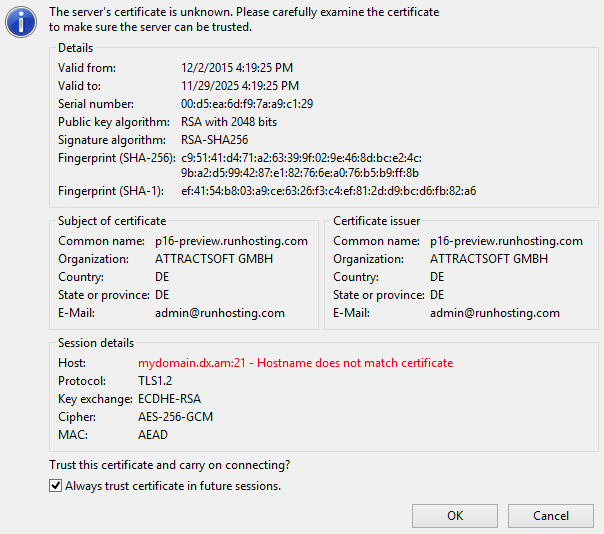Viewport: 604px width, 534px height.
Task: Click the issuer's common name value
Action: (506, 241)
